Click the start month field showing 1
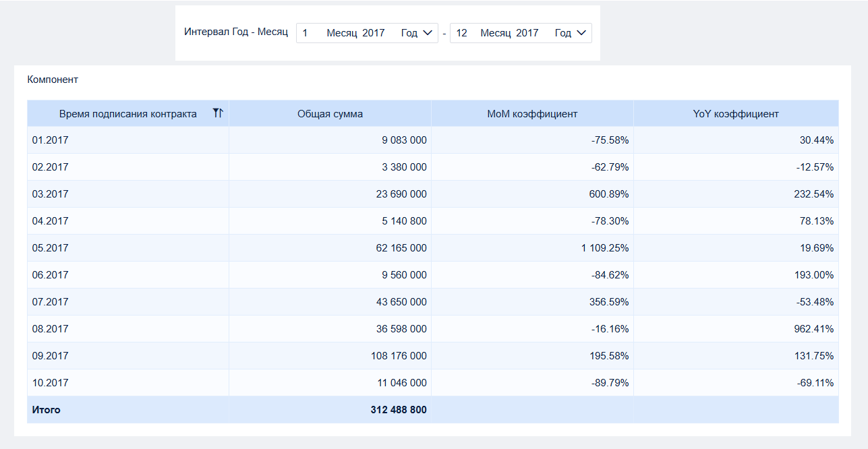The height and width of the screenshot is (449, 868). 305,33
